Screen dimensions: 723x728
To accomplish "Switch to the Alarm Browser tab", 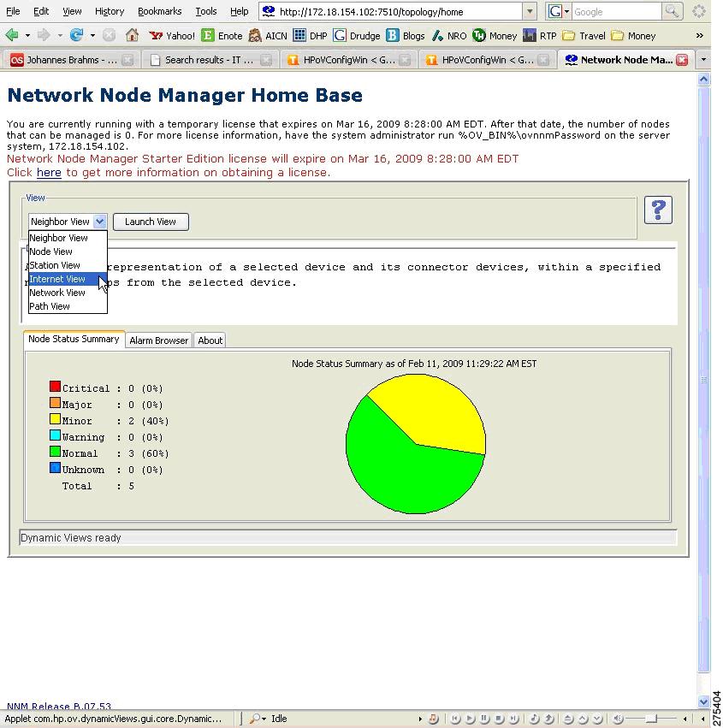I will [159, 340].
